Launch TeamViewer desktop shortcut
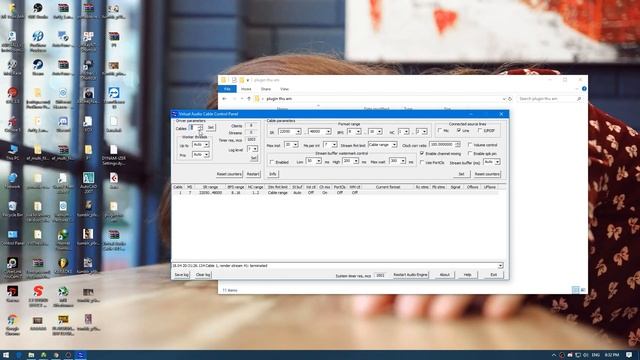This screenshot has width=640, height=360. click(x=114, y=97)
